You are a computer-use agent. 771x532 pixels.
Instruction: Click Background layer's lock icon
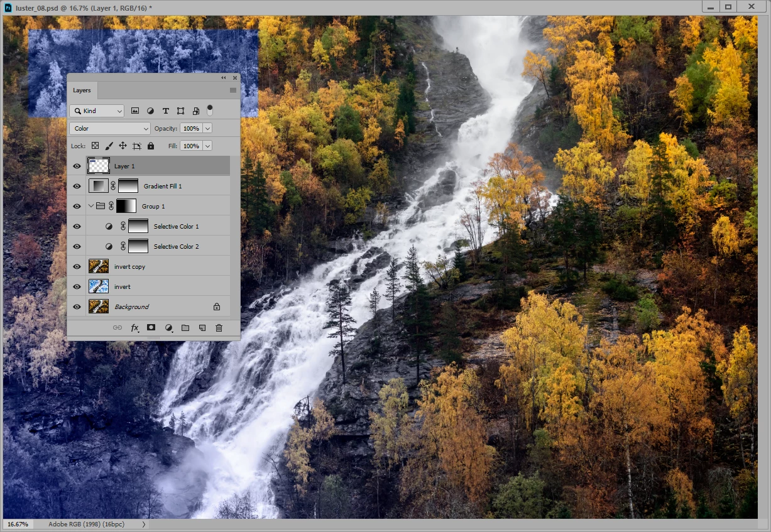coord(217,307)
